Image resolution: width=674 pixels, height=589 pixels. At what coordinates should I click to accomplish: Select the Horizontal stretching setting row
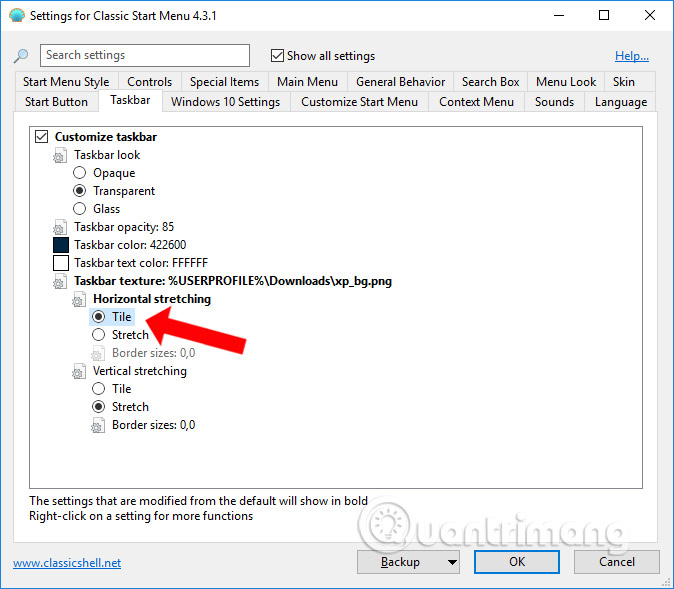[152, 299]
